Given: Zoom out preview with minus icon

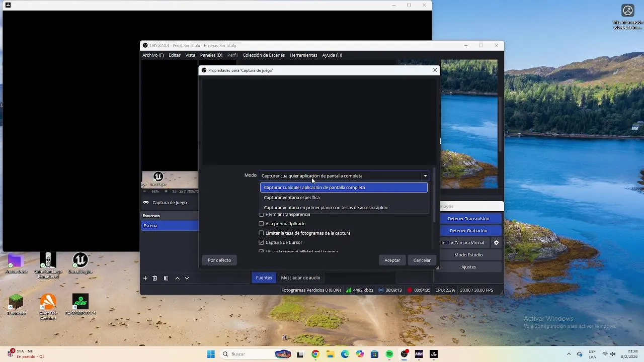Looking at the screenshot, I should (145, 192).
